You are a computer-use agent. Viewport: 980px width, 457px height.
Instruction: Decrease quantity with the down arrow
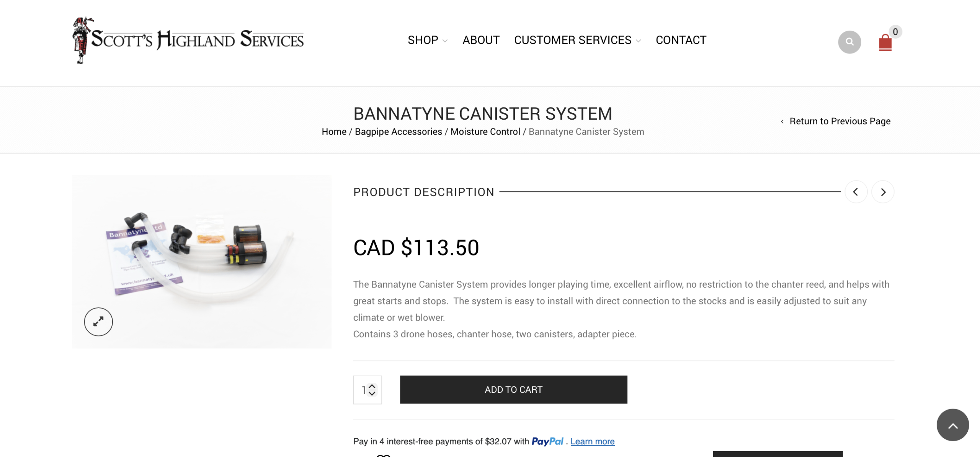tap(372, 393)
